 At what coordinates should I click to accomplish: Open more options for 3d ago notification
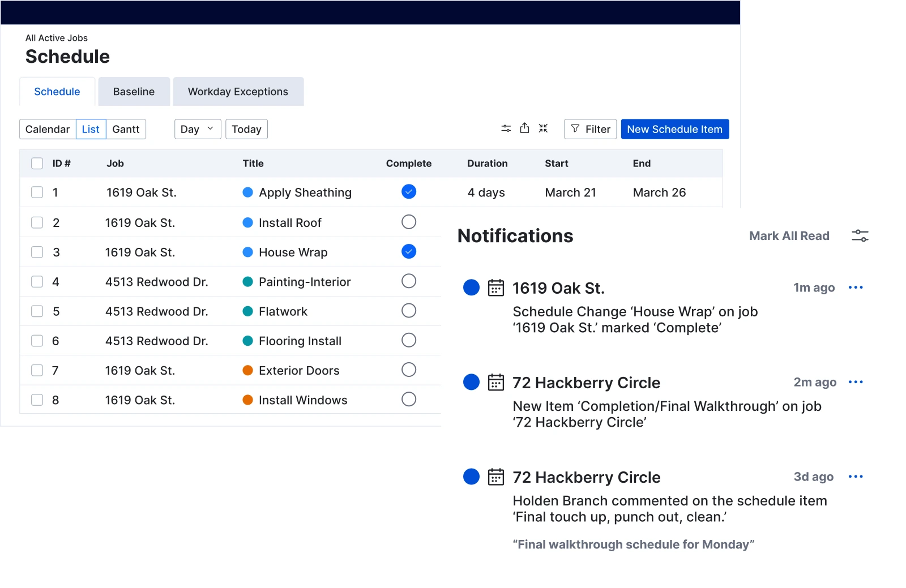856,477
